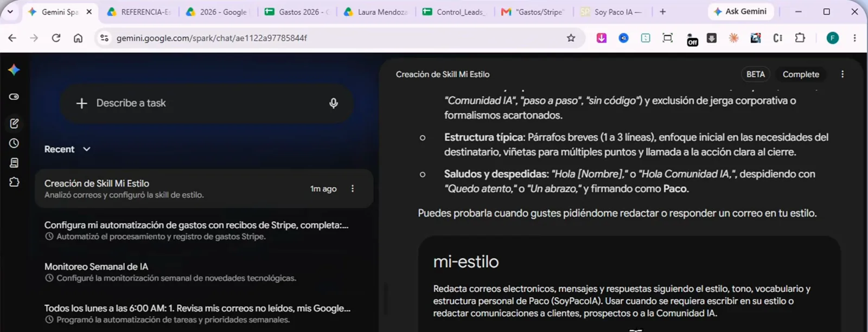
Task: Go forward to next page
Action: point(34,38)
